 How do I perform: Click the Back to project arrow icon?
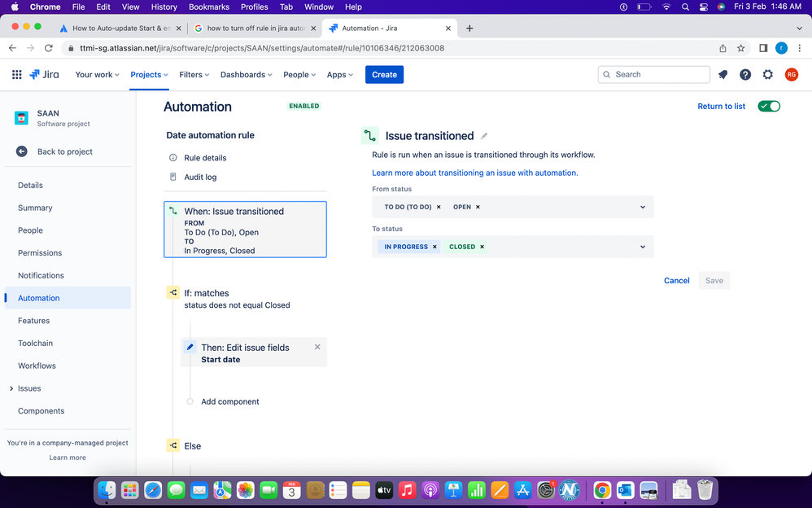[x=22, y=151]
